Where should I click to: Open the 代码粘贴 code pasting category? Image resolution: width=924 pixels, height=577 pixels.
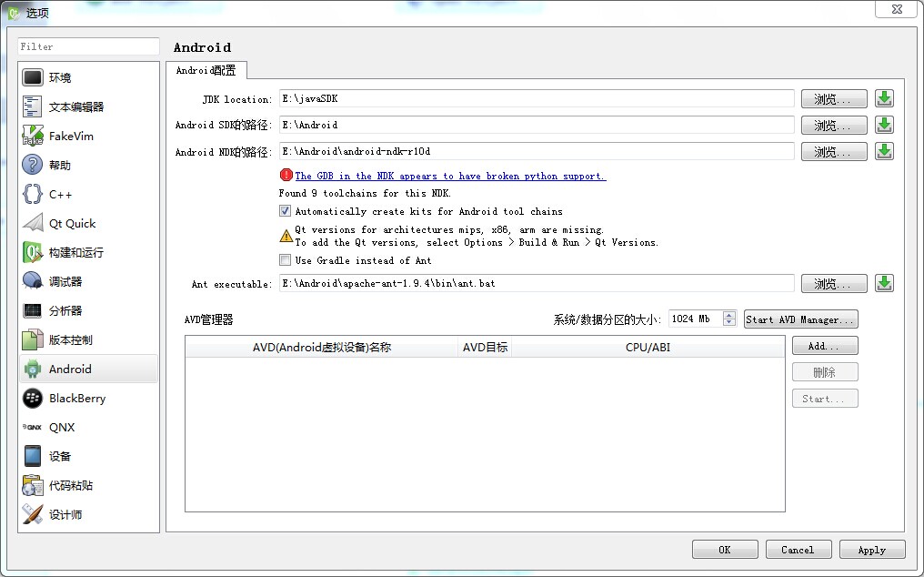click(88, 486)
